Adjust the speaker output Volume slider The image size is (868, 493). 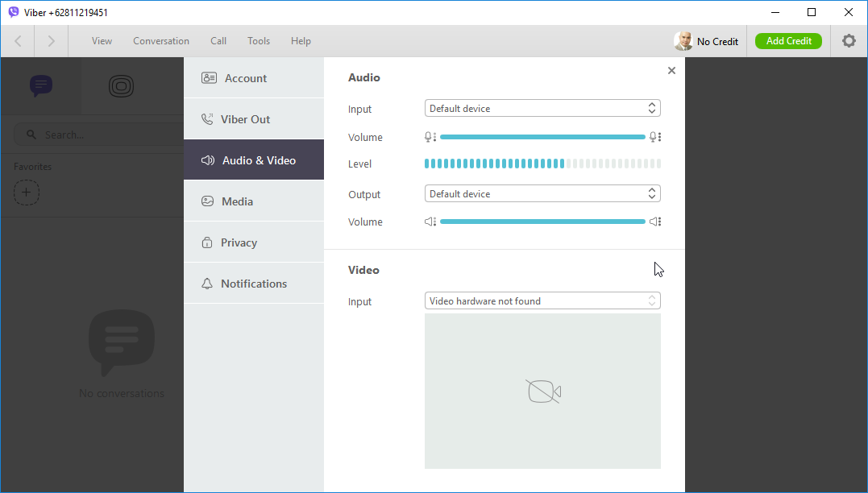[x=542, y=222]
